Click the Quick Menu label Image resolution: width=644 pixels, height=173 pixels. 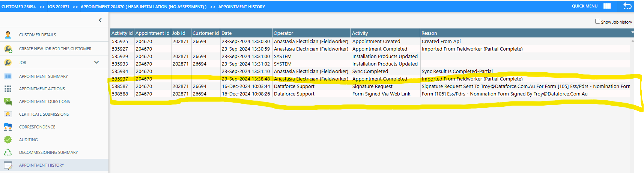pos(585,6)
